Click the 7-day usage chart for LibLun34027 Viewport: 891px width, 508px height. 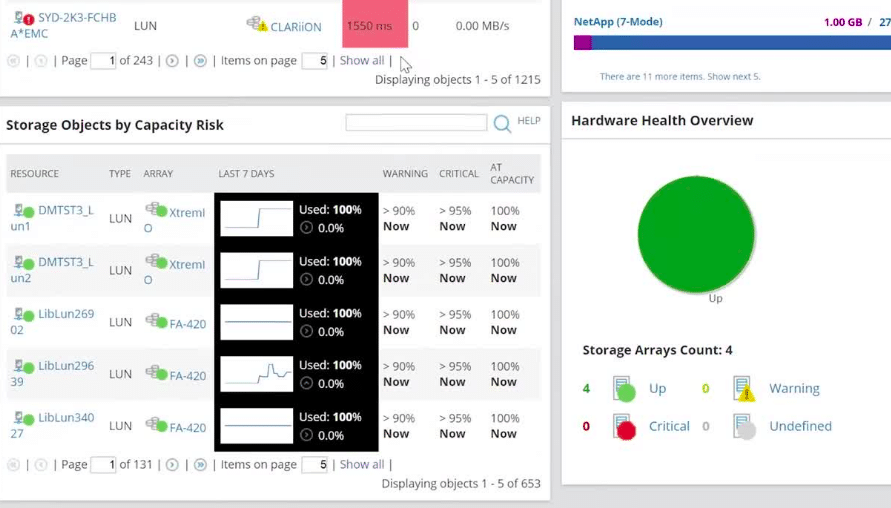click(x=256, y=426)
